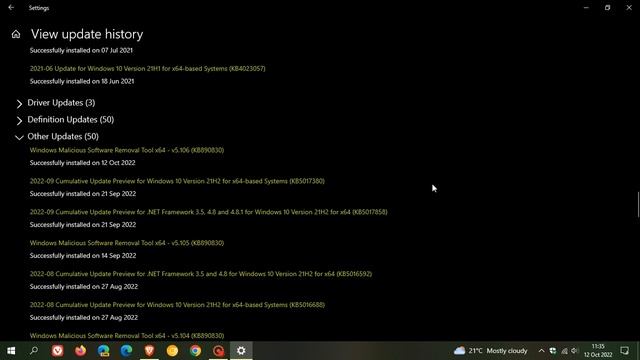Open Settings home via the house icon
Viewport: 640px width, 360px height.
click(16, 34)
